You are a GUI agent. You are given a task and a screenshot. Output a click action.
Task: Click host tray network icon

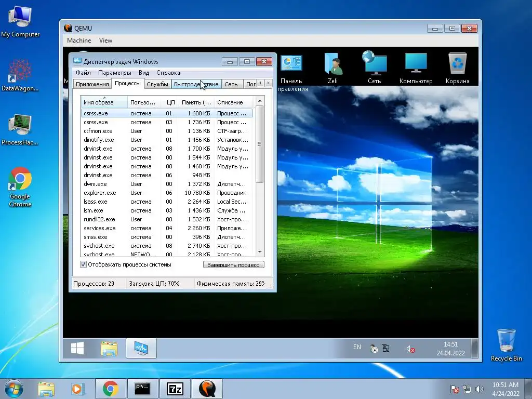(467, 389)
